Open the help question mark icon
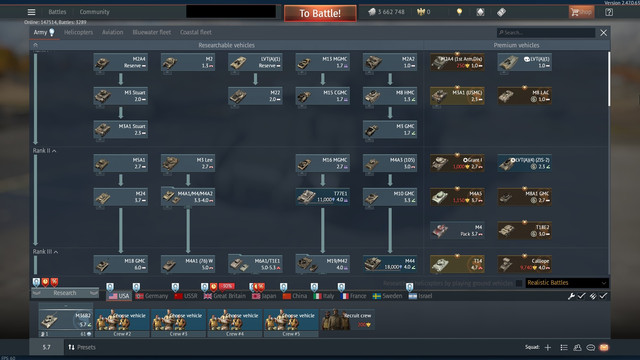 tap(609, 12)
